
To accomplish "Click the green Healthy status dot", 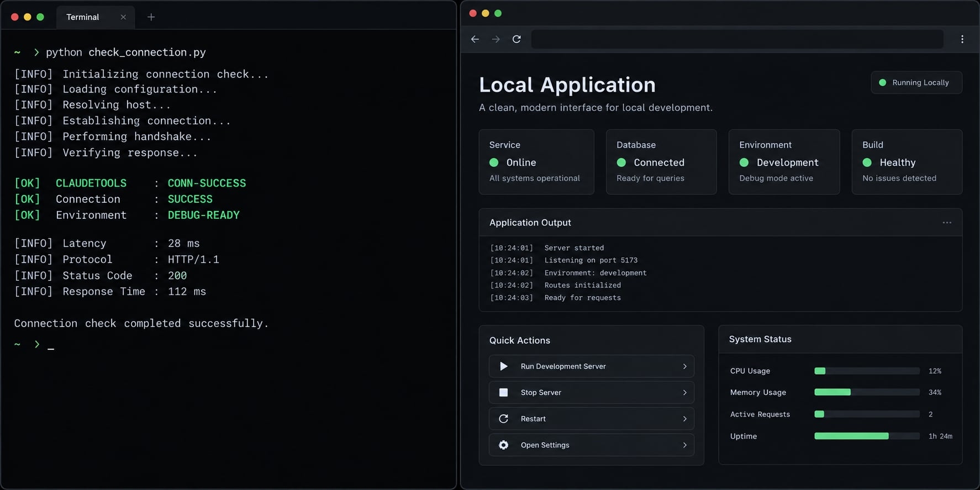I will (867, 162).
